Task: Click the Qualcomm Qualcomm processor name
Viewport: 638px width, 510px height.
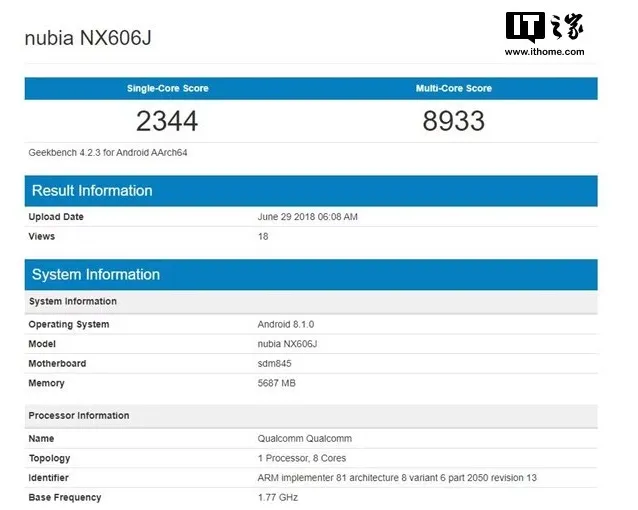Action: [x=304, y=439]
